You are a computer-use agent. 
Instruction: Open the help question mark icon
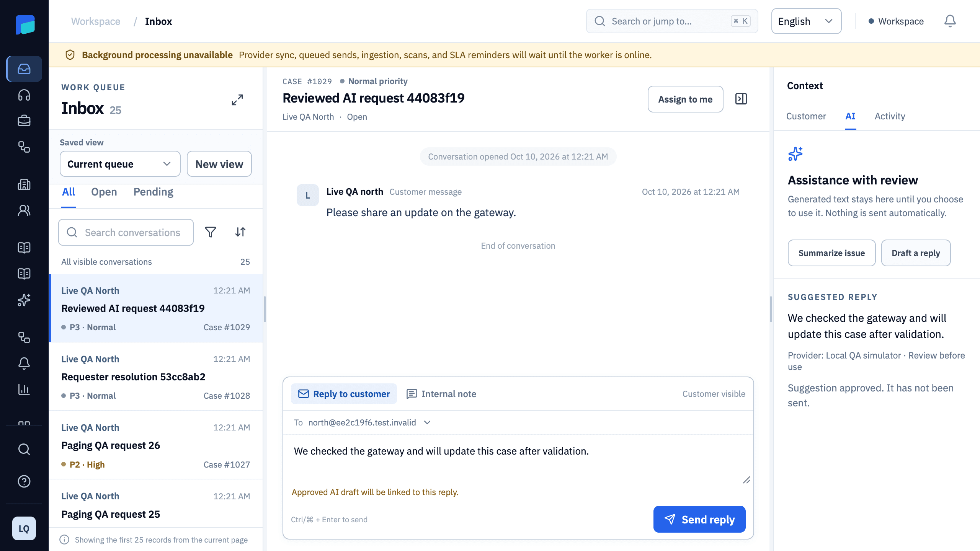point(24,481)
